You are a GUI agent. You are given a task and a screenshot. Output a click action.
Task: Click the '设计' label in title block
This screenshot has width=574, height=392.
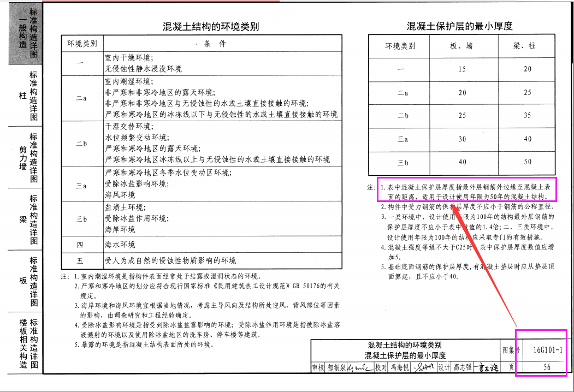pos(444,367)
